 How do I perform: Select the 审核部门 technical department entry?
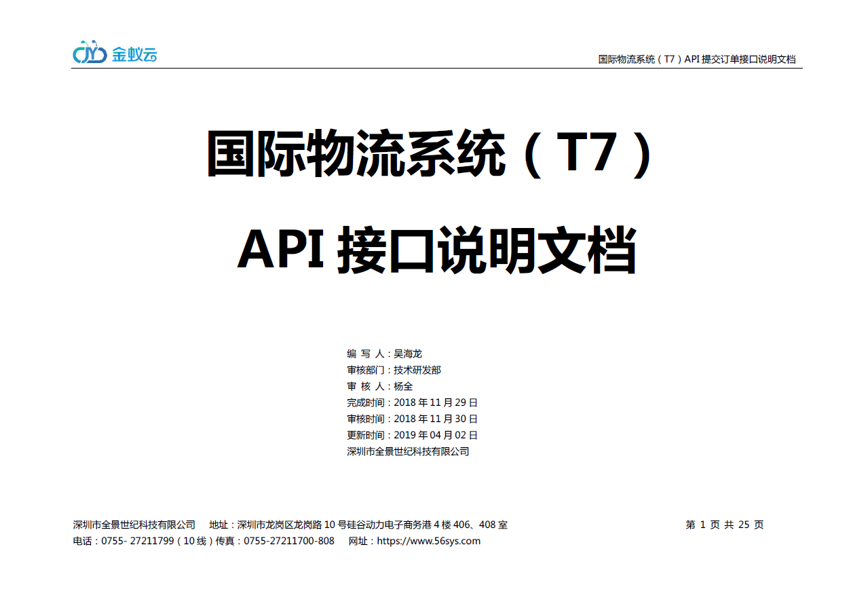coord(394,370)
